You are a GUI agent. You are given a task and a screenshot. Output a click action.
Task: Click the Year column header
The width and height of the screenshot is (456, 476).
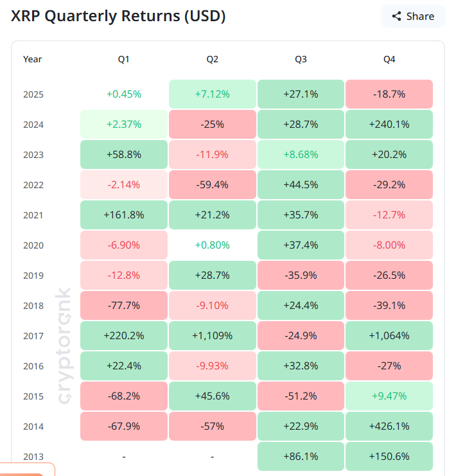click(32, 59)
